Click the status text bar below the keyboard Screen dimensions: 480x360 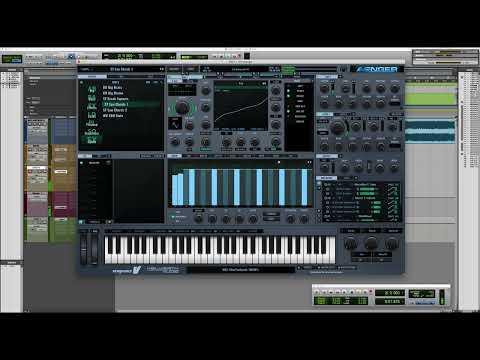tap(241, 269)
